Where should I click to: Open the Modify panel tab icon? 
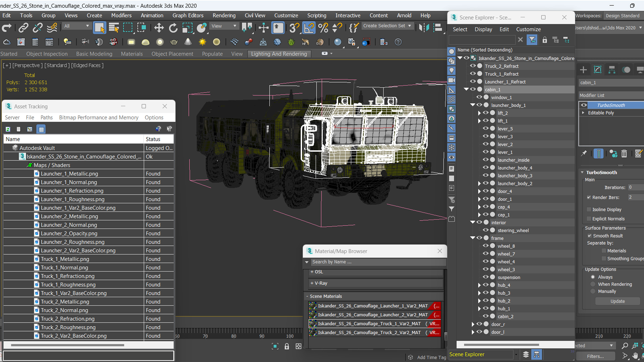tap(598, 70)
